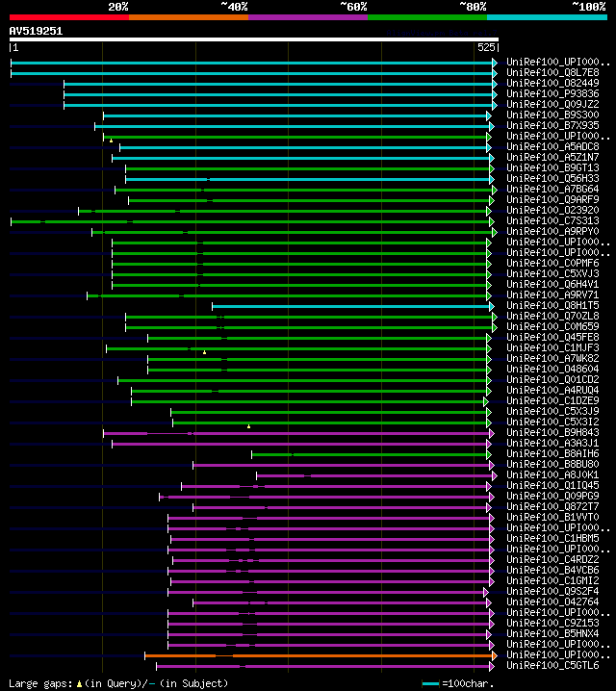Screen dimensions: 616x691
Task: Select the UniRef100_C5GTL6 label
Action: [552, 665]
